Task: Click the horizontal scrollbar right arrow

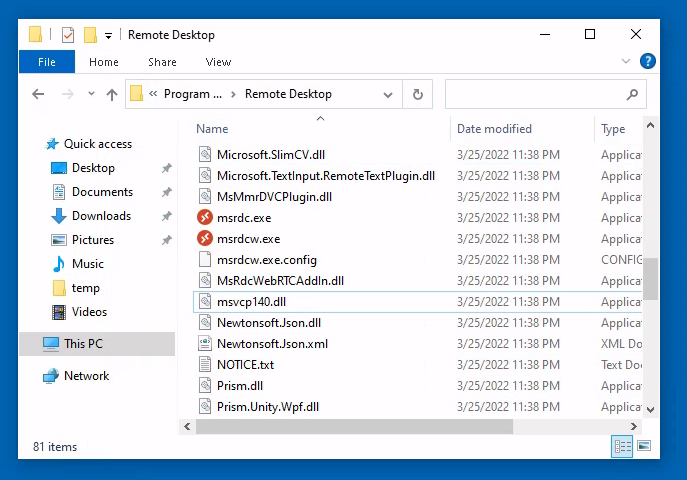Action: pyautogui.click(x=634, y=426)
